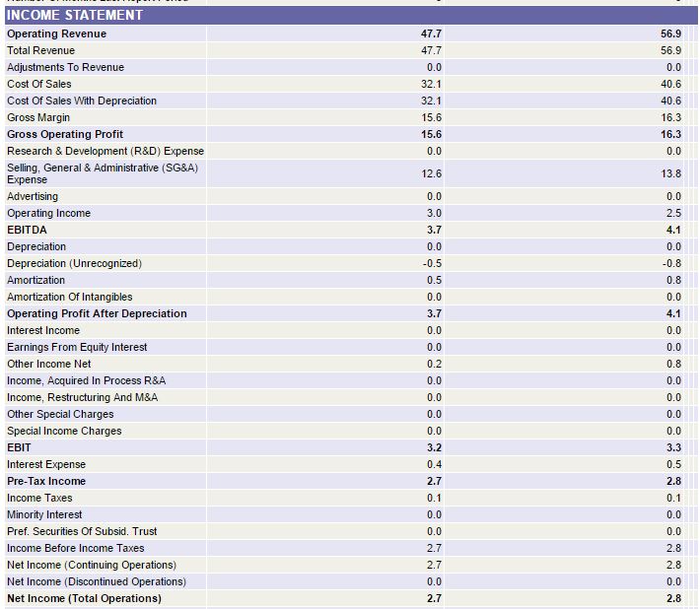Select Net Income (Total Operations) value 2.8
The image size is (700, 609).
pos(673,598)
